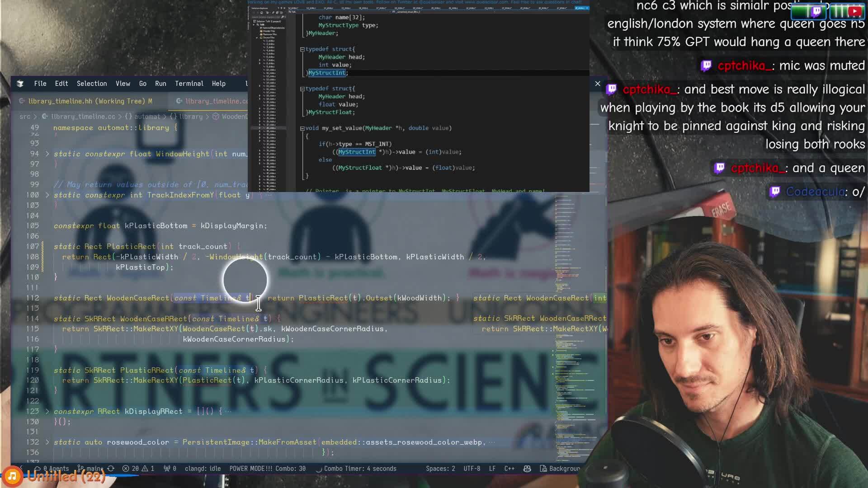Screen dimensions: 868x488
Task: Open the File menu
Action: point(40,84)
